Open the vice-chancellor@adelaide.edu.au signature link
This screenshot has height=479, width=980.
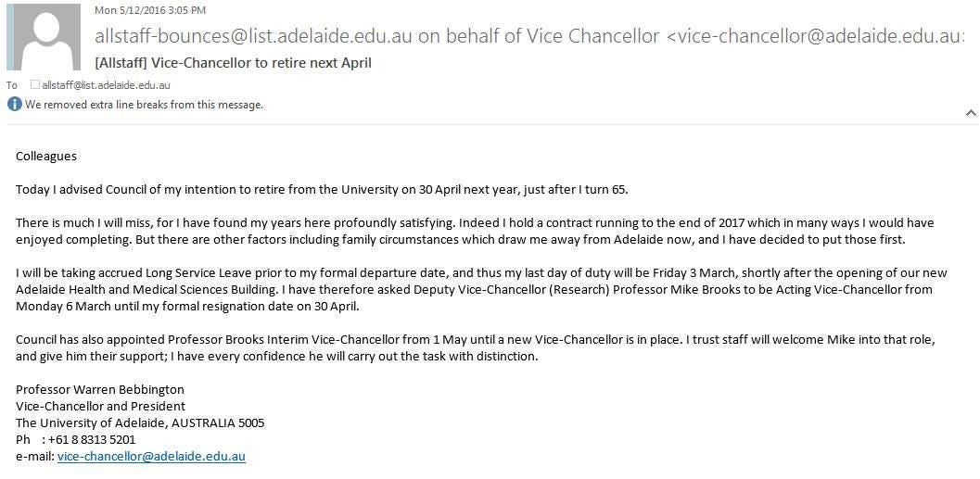pyautogui.click(x=151, y=457)
